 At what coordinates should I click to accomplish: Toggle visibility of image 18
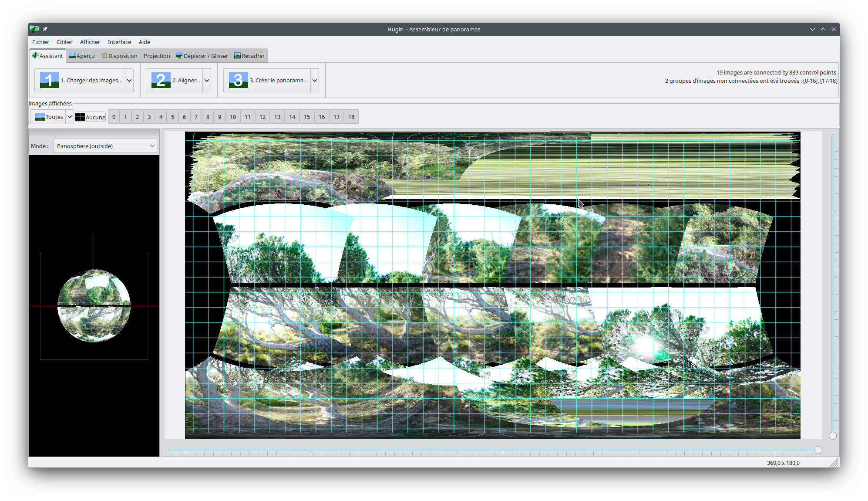(x=351, y=117)
